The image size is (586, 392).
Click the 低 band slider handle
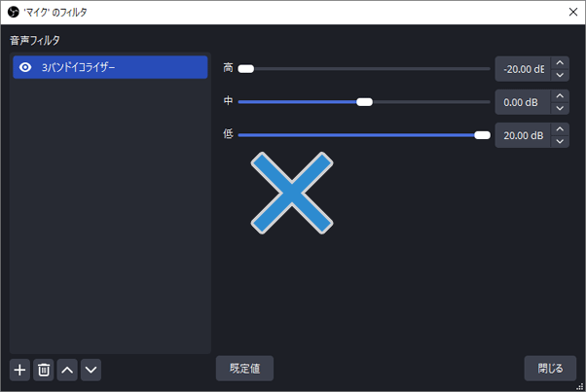(x=482, y=135)
